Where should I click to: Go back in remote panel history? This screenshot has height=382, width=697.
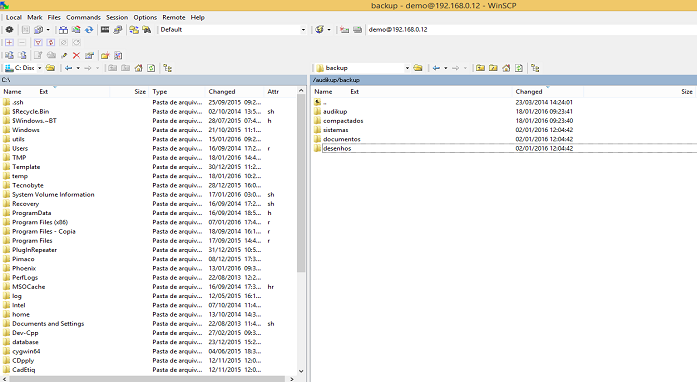pos(436,68)
